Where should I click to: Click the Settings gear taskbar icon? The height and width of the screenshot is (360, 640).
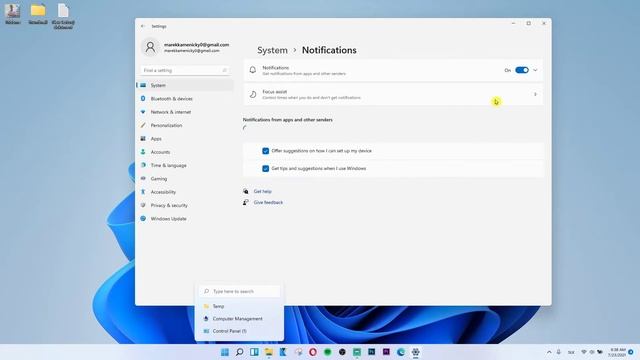pyautogui.click(x=416, y=352)
